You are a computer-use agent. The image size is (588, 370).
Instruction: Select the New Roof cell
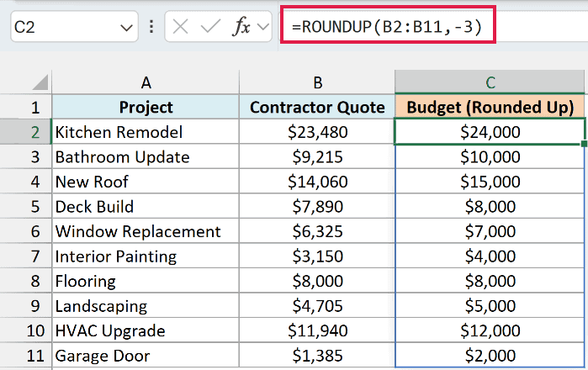pos(146,182)
